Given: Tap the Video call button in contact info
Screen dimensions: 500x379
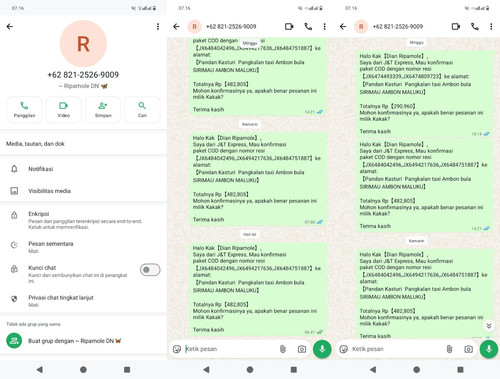Looking at the screenshot, I should click(63, 110).
